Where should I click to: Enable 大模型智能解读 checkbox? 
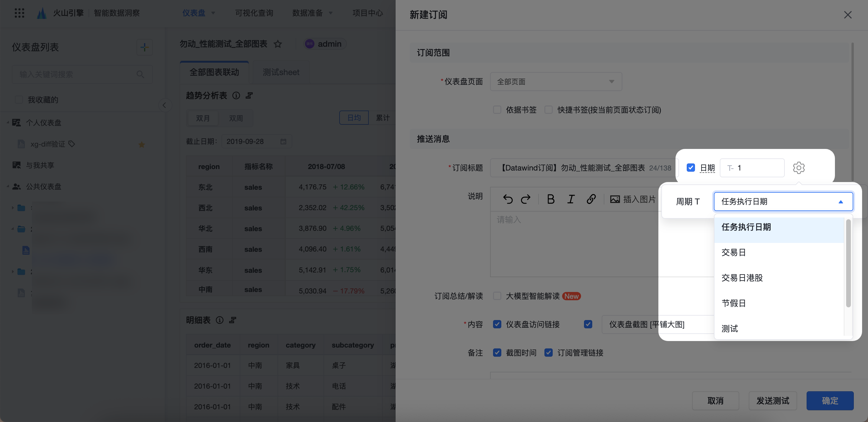[497, 296]
